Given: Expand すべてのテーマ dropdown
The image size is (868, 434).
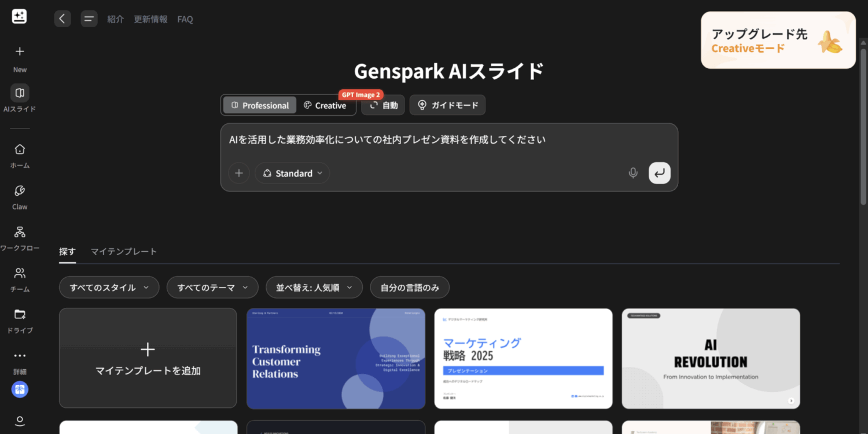Looking at the screenshot, I should [212, 288].
